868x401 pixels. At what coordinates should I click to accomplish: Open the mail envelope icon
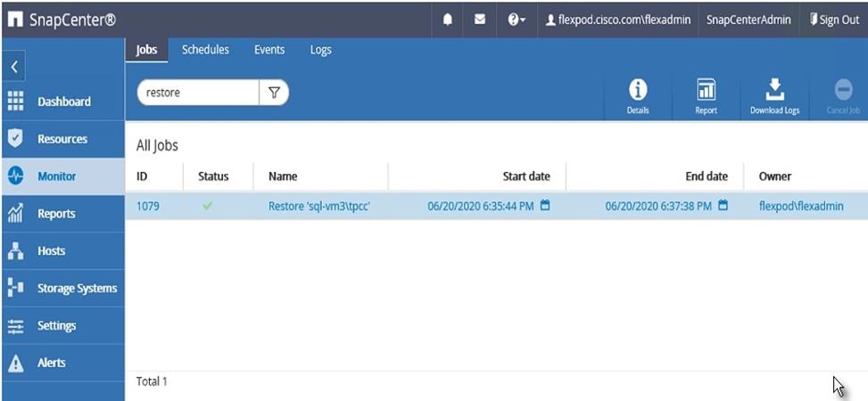(x=480, y=20)
